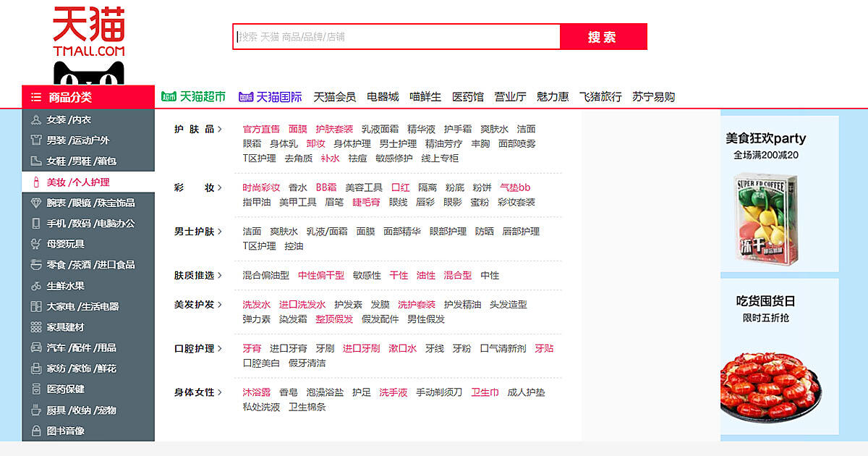868x456 pixels.
Task: Focus the Tmall search input field
Action: click(396, 37)
